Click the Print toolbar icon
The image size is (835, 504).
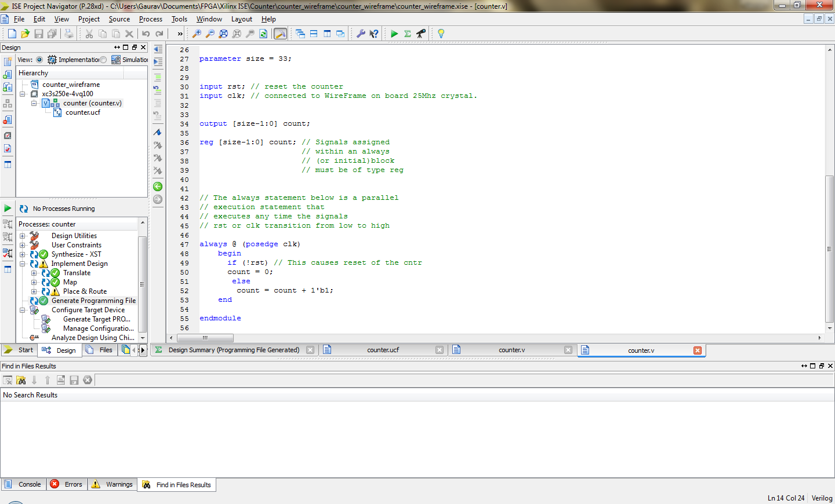click(x=68, y=33)
